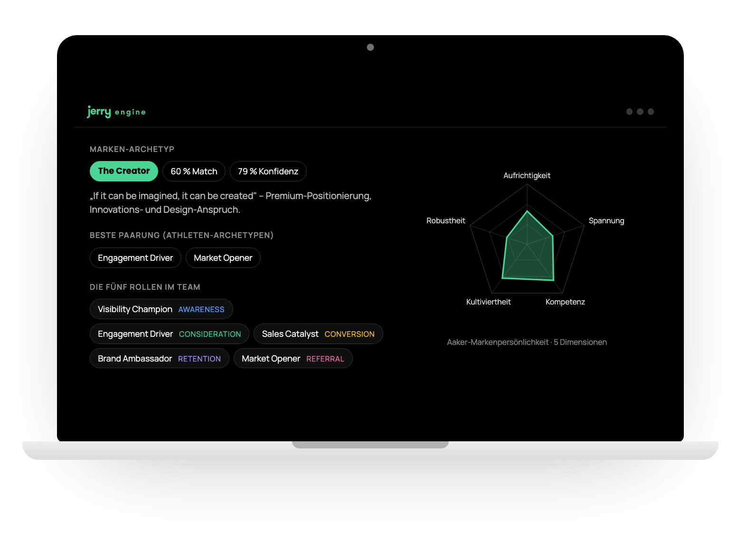Click the BESTE PAARUNG heading
The height and width of the screenshot is (552, 756).
coord(181,235)
